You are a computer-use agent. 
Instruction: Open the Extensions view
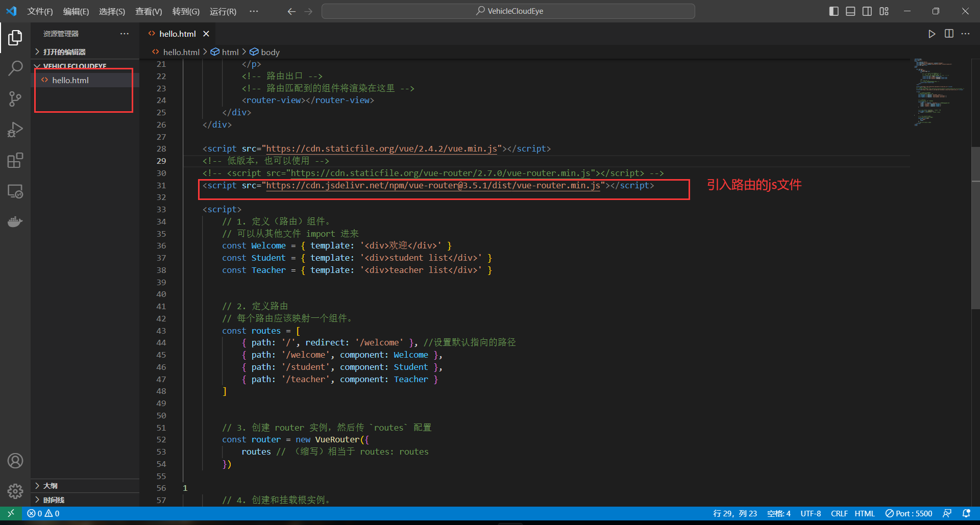pos(15,161)
